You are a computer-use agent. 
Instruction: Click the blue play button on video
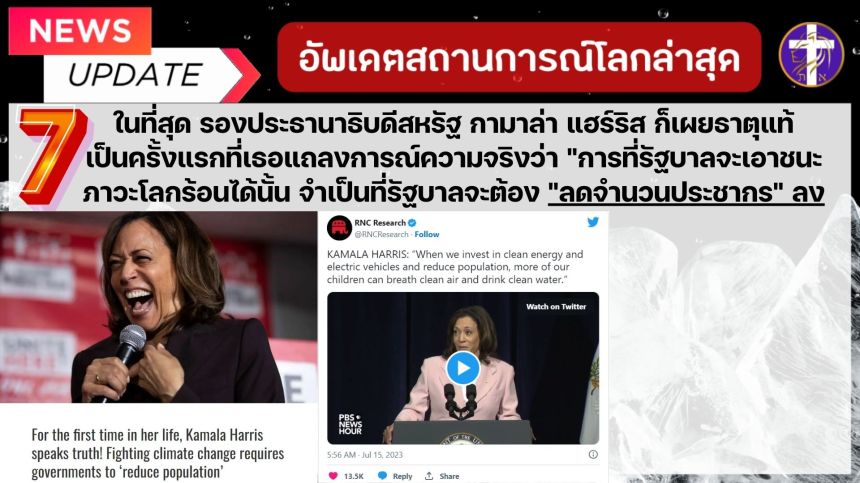coord(463,368)
